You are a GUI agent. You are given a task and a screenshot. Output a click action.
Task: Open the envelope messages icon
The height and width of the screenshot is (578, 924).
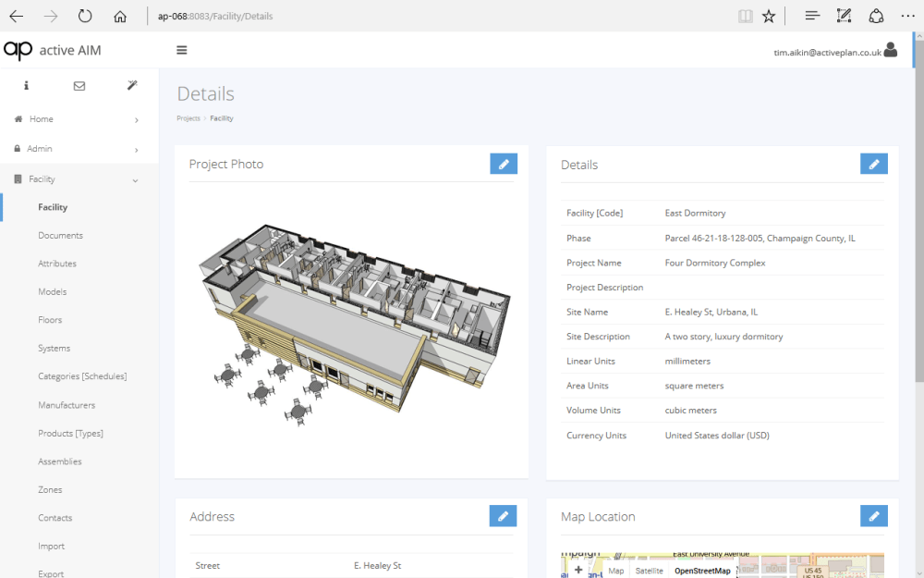coord(79,86)
